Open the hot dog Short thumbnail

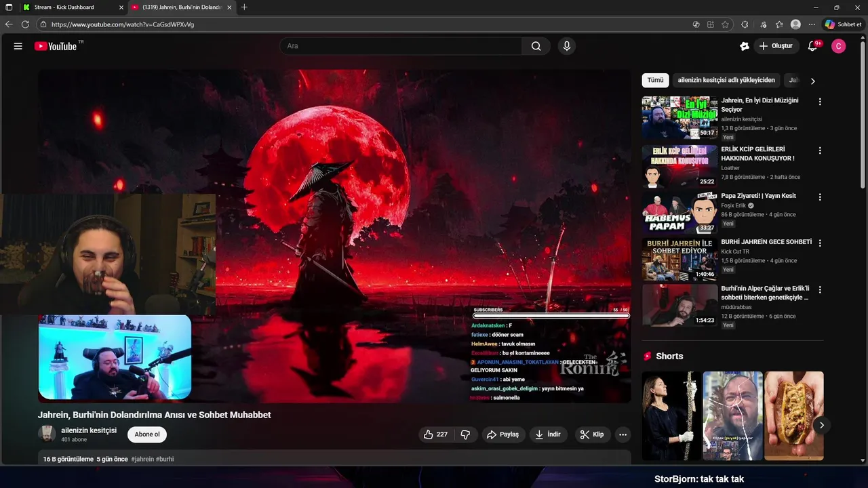(x=793, y=415)
